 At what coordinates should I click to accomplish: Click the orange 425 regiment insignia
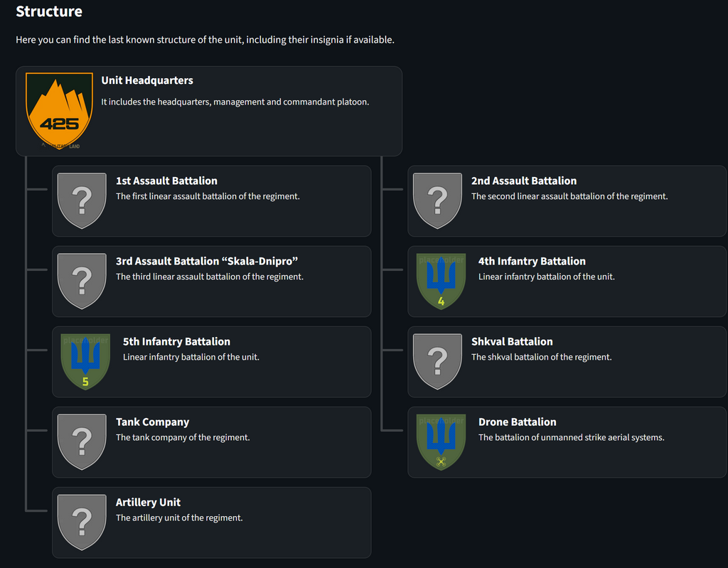59,110
